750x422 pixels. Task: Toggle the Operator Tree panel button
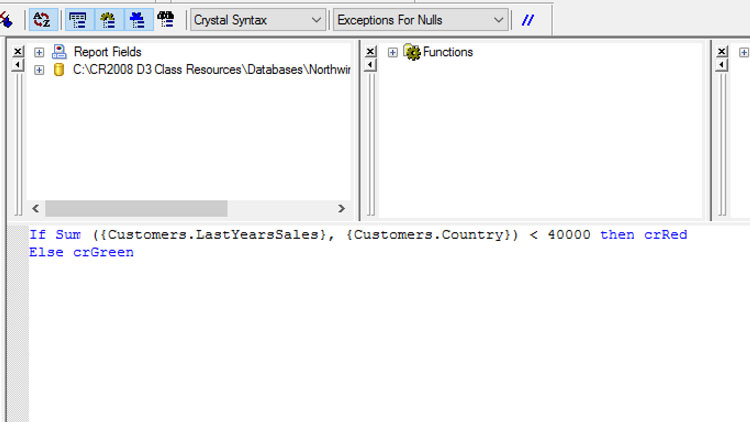[x=138, y=20]
